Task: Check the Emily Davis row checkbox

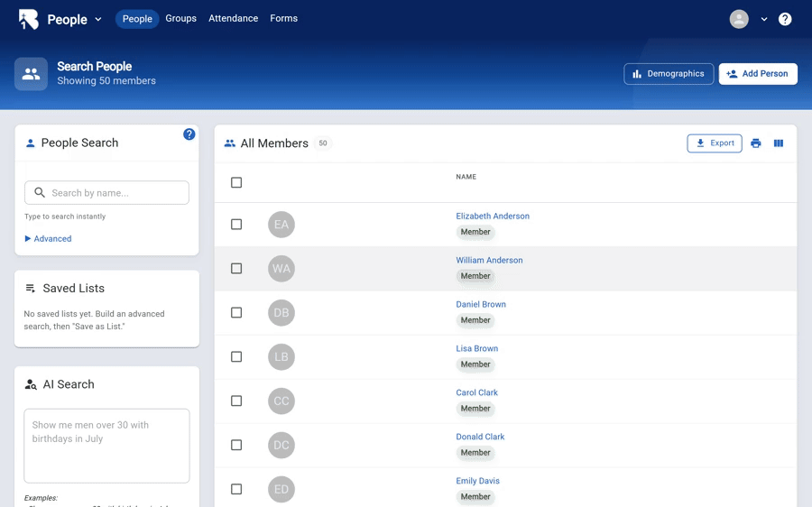Action: [236, 489]
